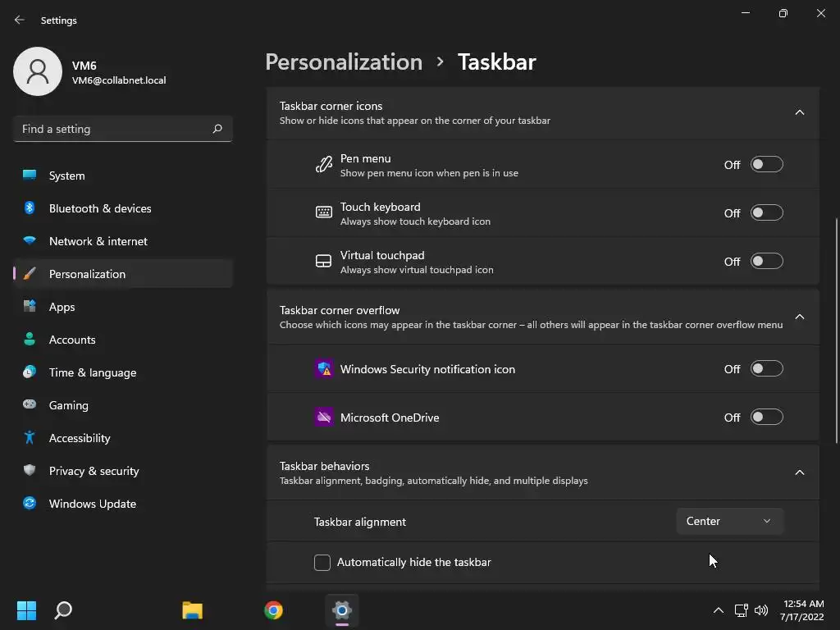
Task: Open the Taskbar alignment dropdown
Action: point(729,522)
